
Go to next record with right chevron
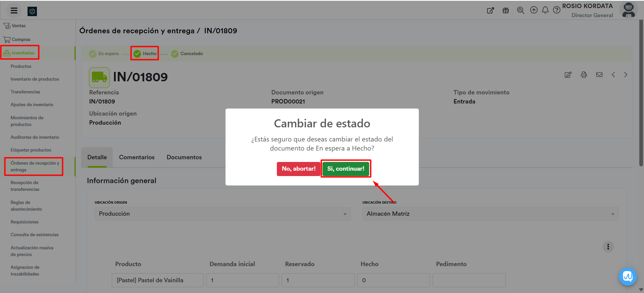625,75
